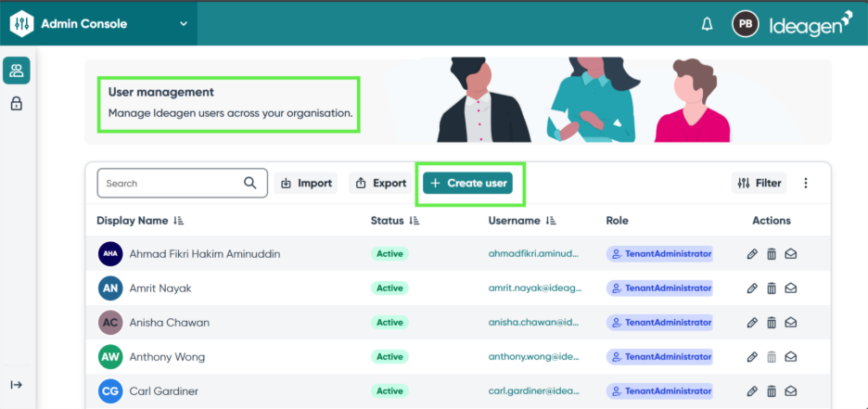Click envelope icon for Anisha Chawan
Viewport: 868px width, 409px height.
(791, 323)
